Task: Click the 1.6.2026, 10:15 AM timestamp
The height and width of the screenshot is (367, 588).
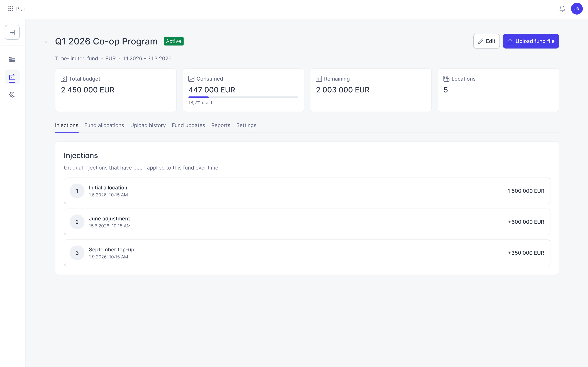Action: [108, 195]
